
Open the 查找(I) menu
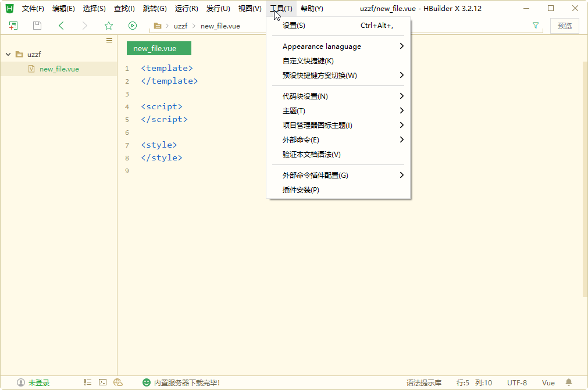(124, 9)
